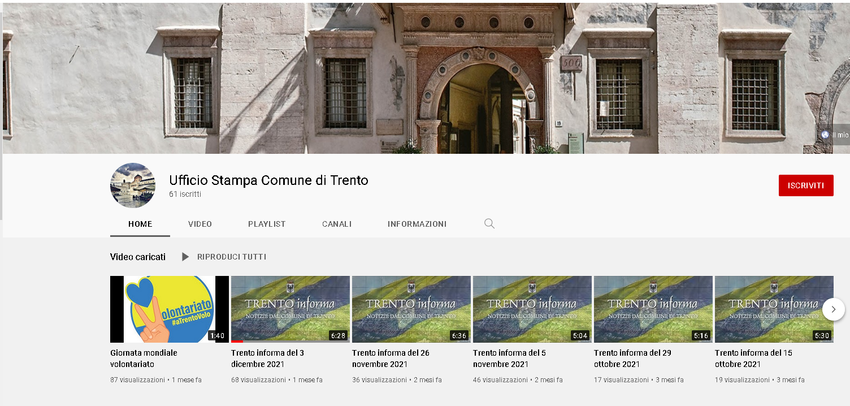Click the 1:40 duration badge
This screenshot has width=850, height=406.
(x=217, y=336)
